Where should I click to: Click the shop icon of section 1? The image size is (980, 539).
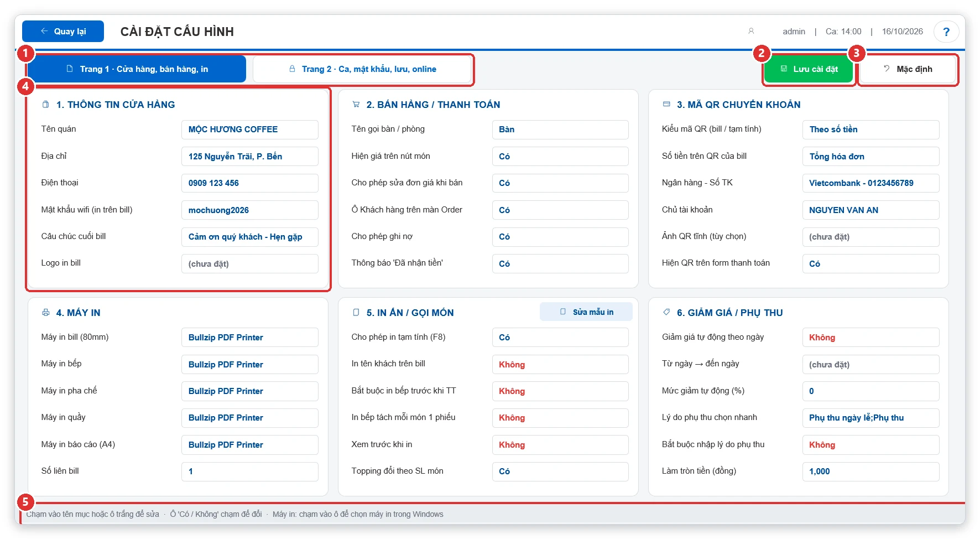pos(46,104)
